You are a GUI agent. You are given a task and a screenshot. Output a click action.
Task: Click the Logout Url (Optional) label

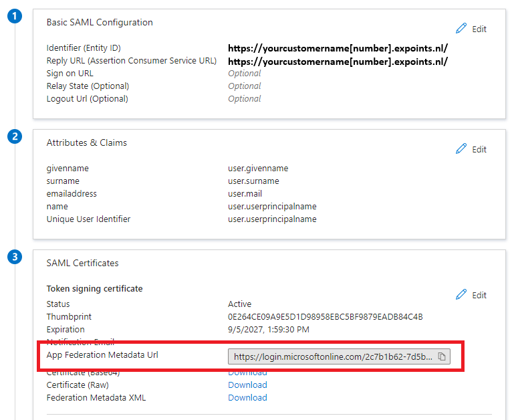tap(87, 99)
